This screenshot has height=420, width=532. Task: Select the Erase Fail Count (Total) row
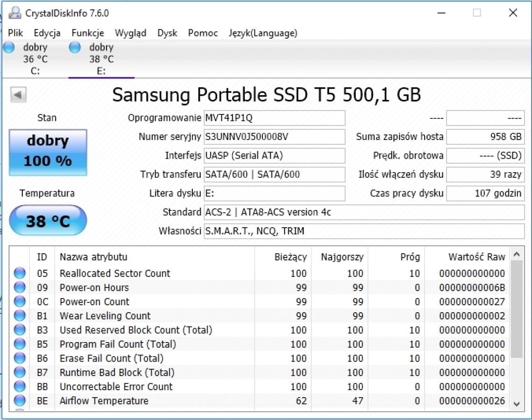coord(260,358)
